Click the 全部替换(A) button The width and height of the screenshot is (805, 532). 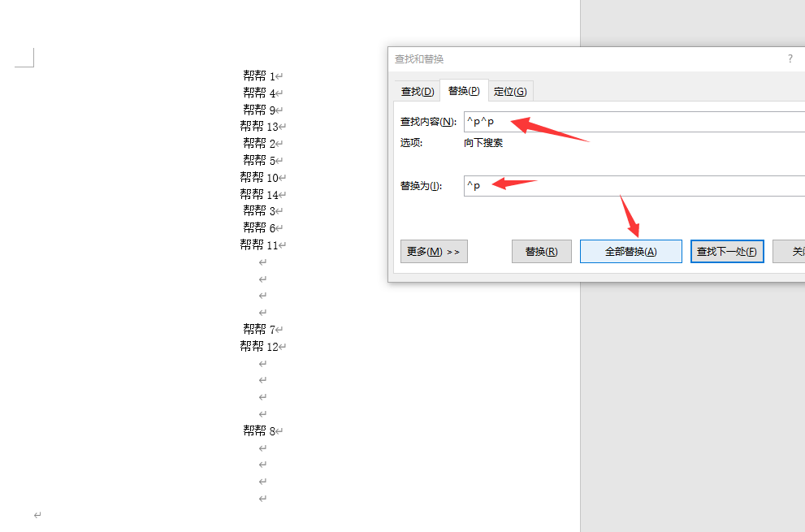630,252
